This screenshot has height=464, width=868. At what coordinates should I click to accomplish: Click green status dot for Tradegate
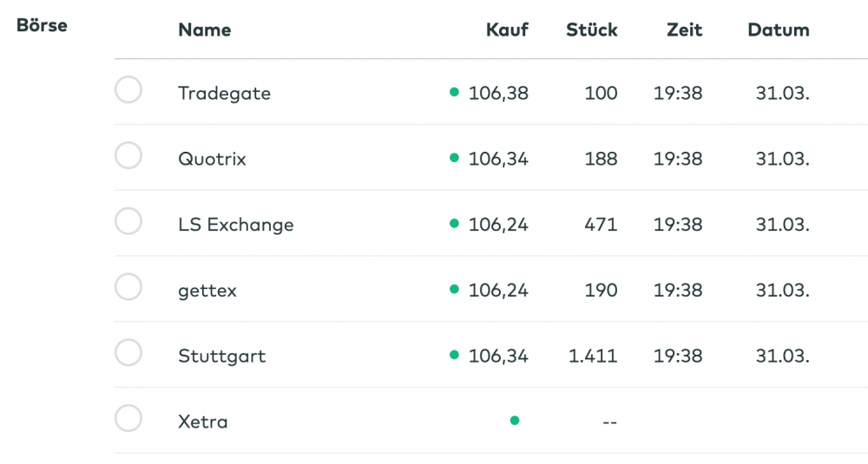[454, 92]
